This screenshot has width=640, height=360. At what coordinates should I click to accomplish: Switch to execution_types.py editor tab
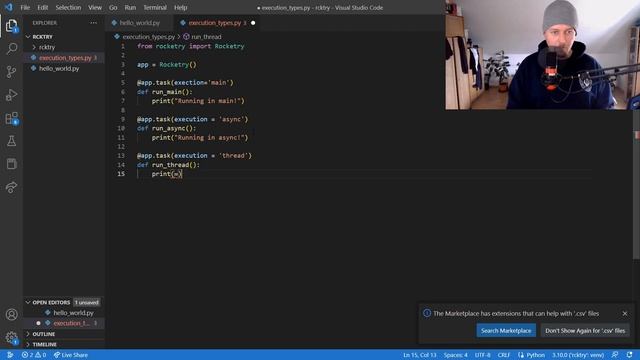(x=215, y=23)
